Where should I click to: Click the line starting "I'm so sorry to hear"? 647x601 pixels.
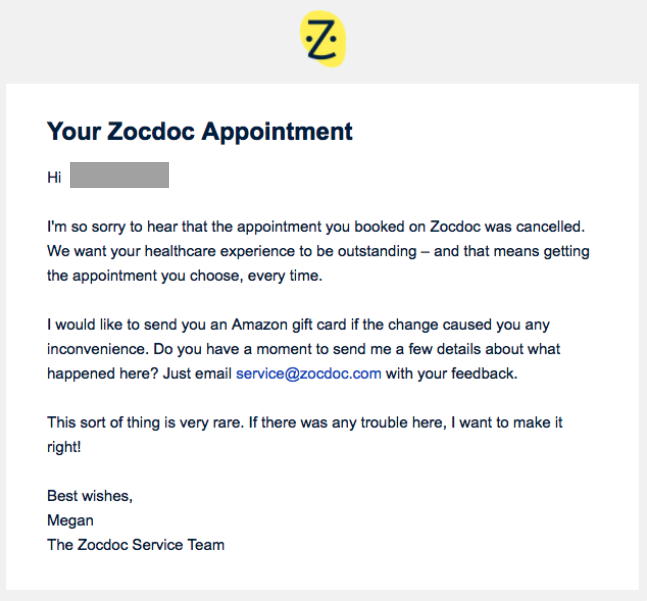pyautogui.click(x=316, y=227)
